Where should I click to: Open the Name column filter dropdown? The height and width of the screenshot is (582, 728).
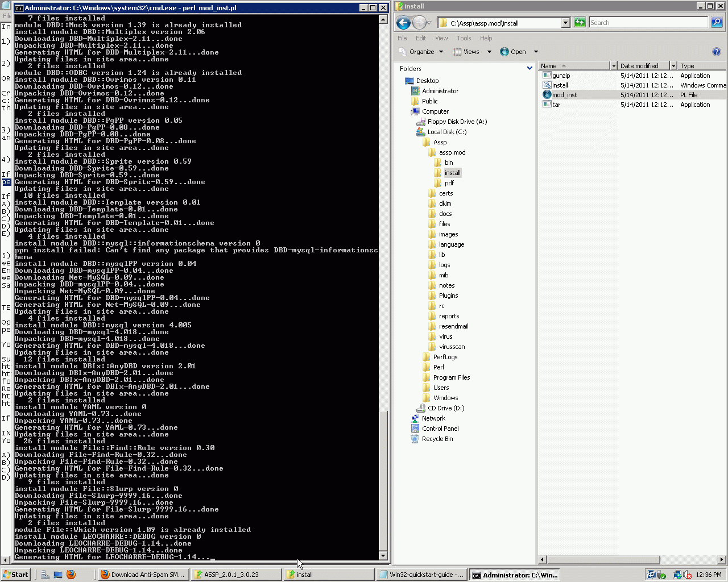click(x=614, y=66)
